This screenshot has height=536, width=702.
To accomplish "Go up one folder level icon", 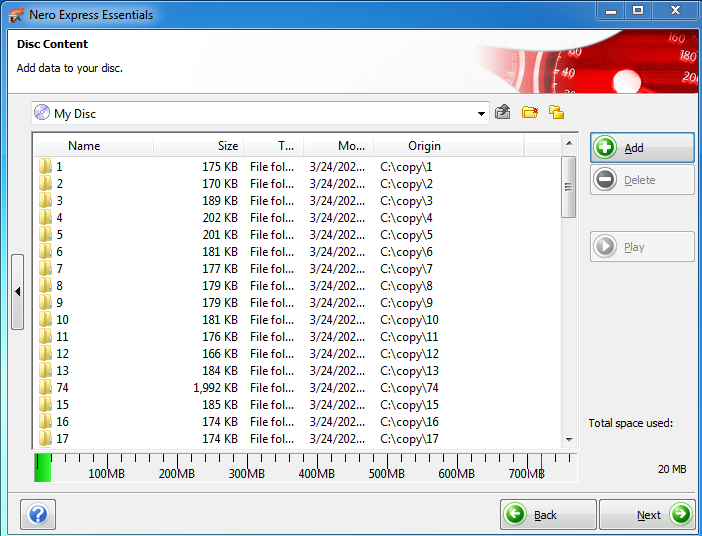I will (x=503, y=112).
